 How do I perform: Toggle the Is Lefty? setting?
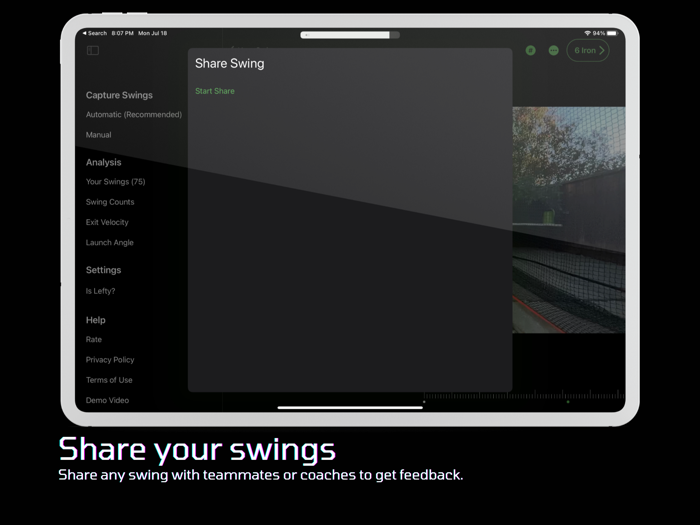100,291
